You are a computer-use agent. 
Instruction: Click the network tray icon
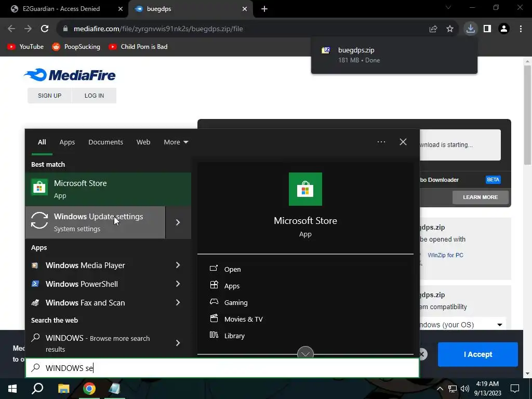(x=453, y=389)
